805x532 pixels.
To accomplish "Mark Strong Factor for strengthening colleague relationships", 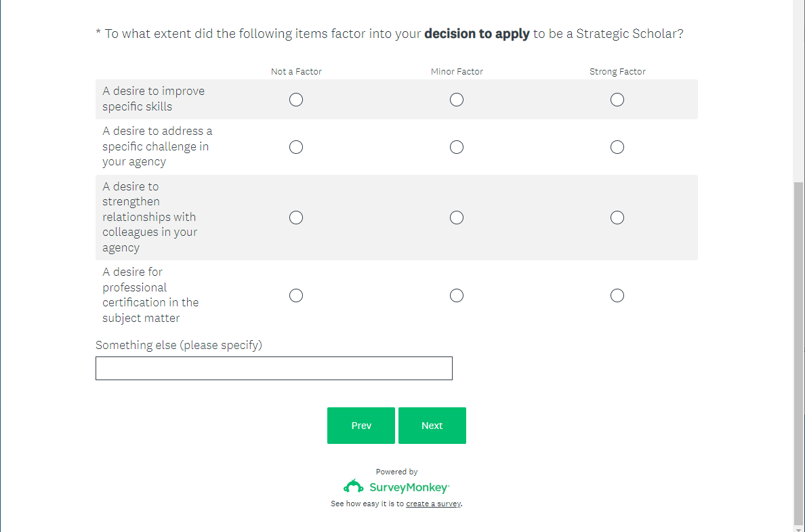I will pos(617,218).
